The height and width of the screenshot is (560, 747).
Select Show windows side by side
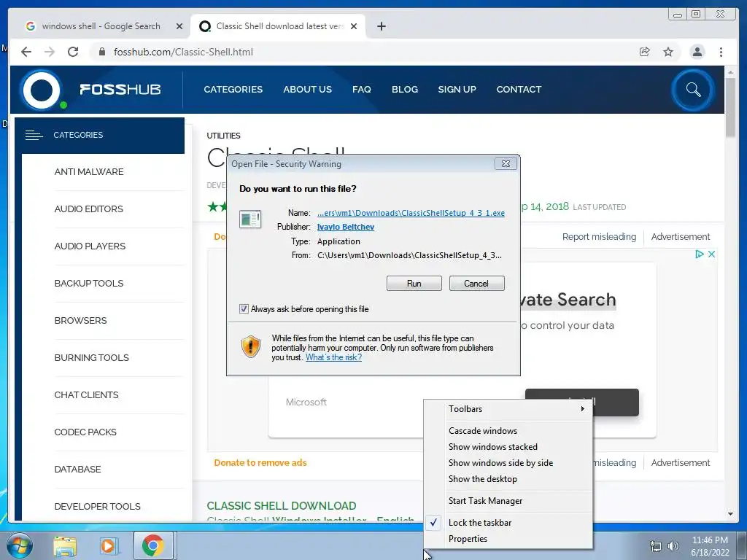pos(508,463)
